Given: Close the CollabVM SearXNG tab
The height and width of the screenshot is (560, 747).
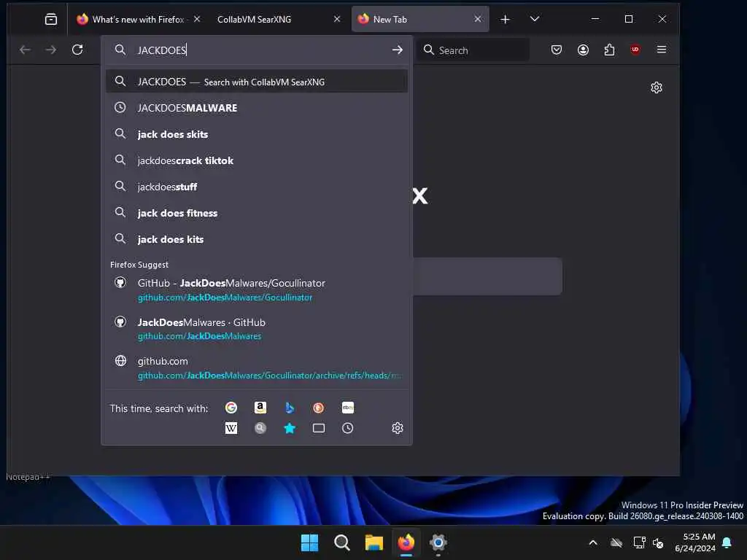Looking at the screenshot, I should point(337,19).
